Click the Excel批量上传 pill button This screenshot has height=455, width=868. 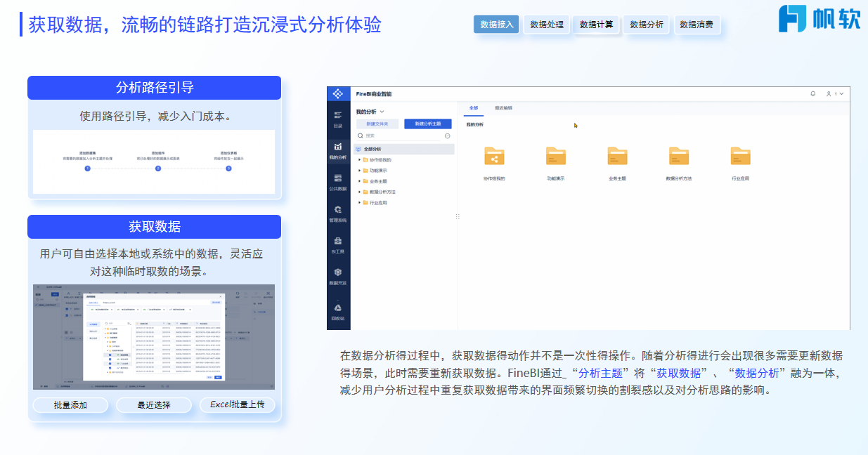point(237,405)
